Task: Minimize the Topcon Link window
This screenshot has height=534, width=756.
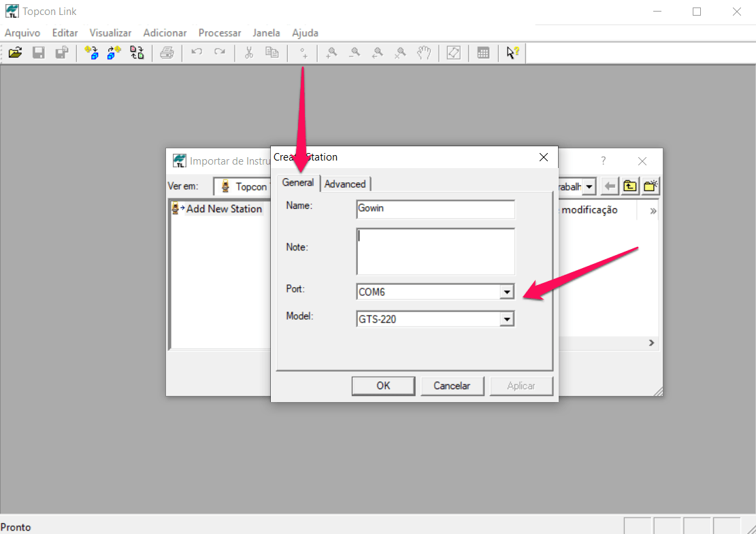Action: pos(657,12)
